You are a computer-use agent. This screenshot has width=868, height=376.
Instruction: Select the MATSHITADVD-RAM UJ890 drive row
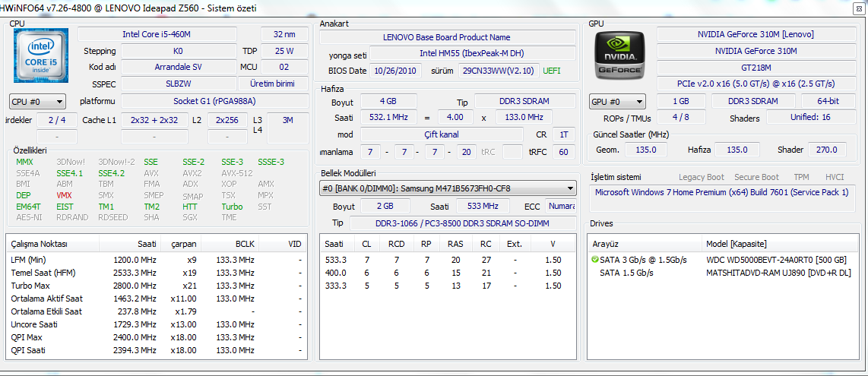(x=721, y=273)
